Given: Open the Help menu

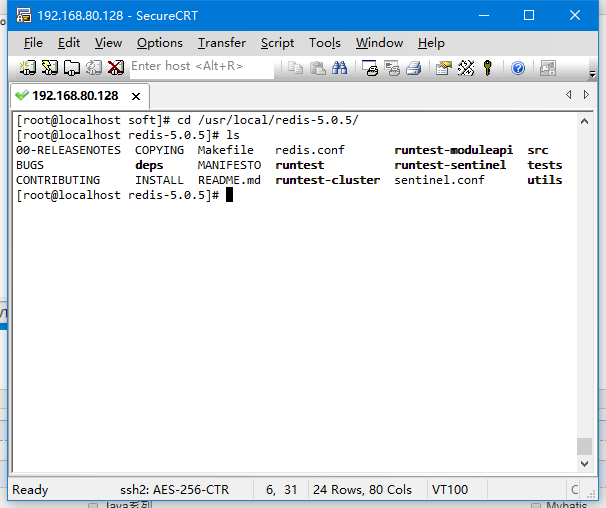Looking at the screenshot, I should [x=431, y=43].
